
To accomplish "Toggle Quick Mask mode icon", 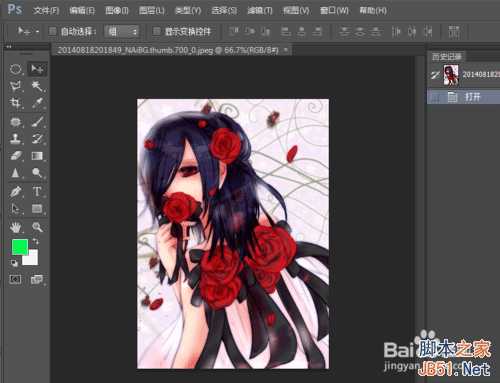I will 15,279.
